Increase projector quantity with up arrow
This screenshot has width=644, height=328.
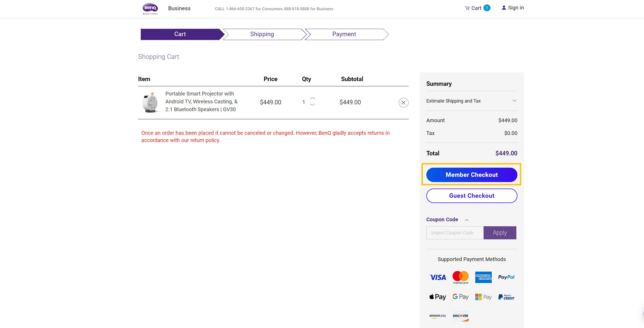click(312, 98)
